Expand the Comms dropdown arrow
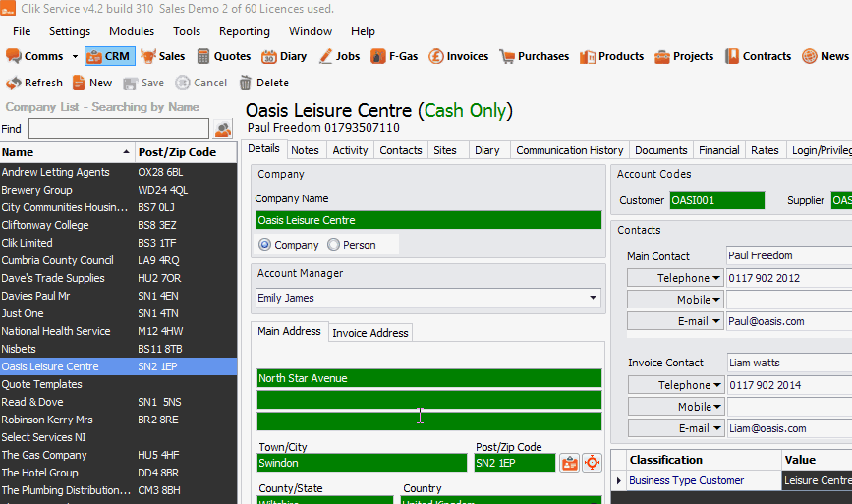 [x=75, y=56]
